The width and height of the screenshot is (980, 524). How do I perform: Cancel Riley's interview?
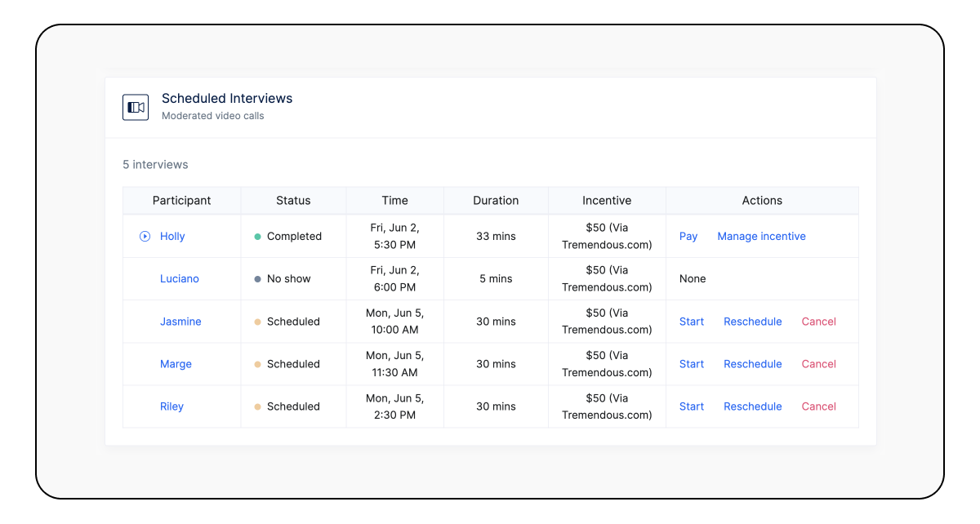point(819,406)
